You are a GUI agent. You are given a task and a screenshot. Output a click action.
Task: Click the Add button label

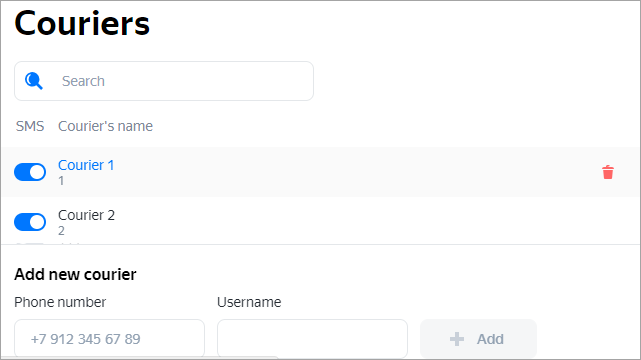(490, 339)
